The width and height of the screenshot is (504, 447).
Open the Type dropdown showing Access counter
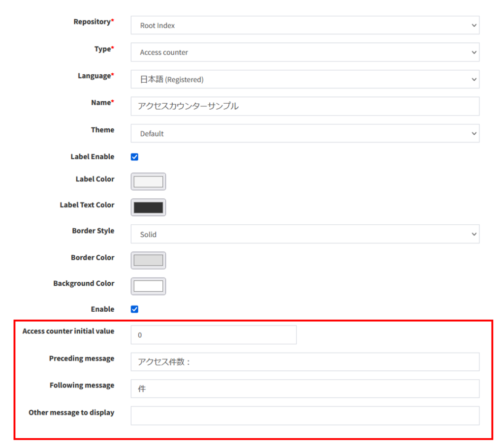305,52
